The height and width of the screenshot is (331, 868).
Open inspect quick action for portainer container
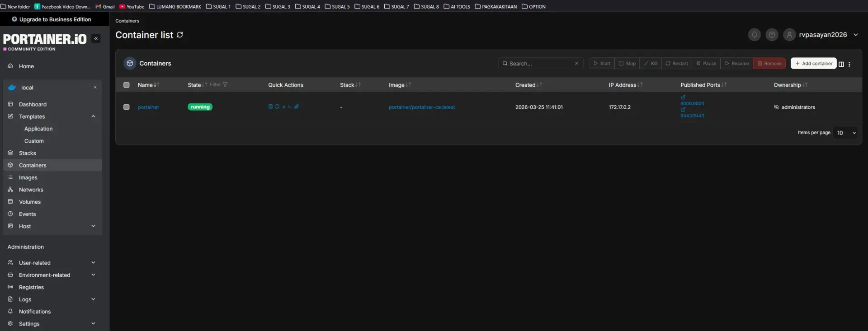pos(277,107)
